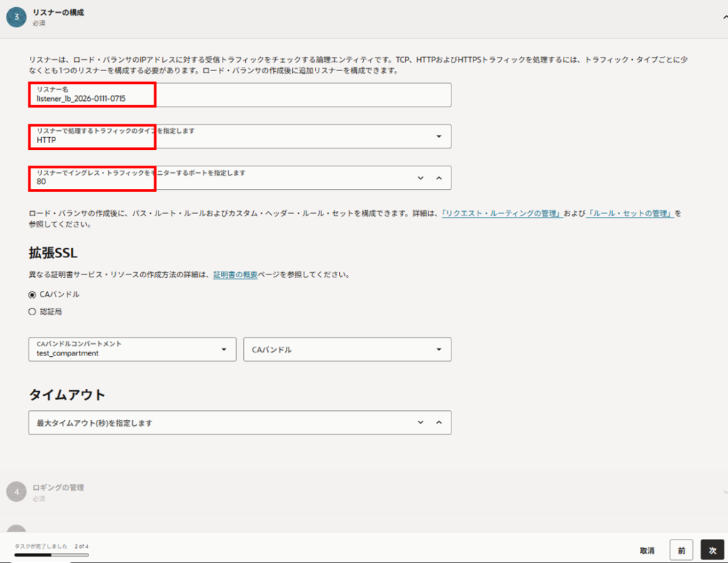728x563 pixels.
Task: Click the 取消 cancel button
Action: click(x=647, y=550)
